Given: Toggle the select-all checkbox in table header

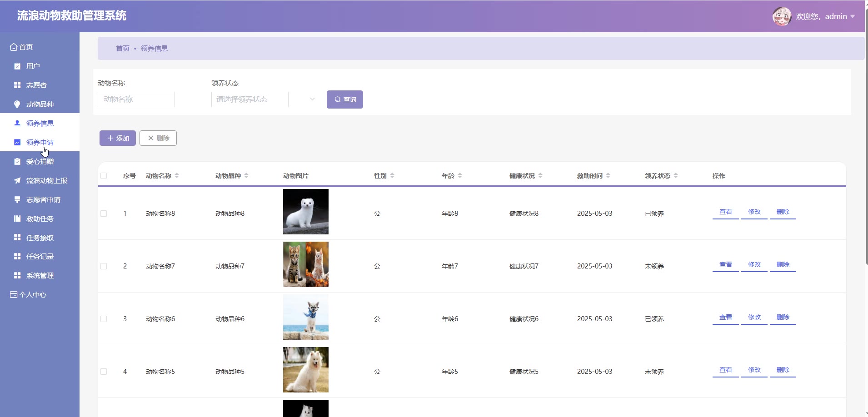Looking at the screenshot, I should tap(104, 176).
